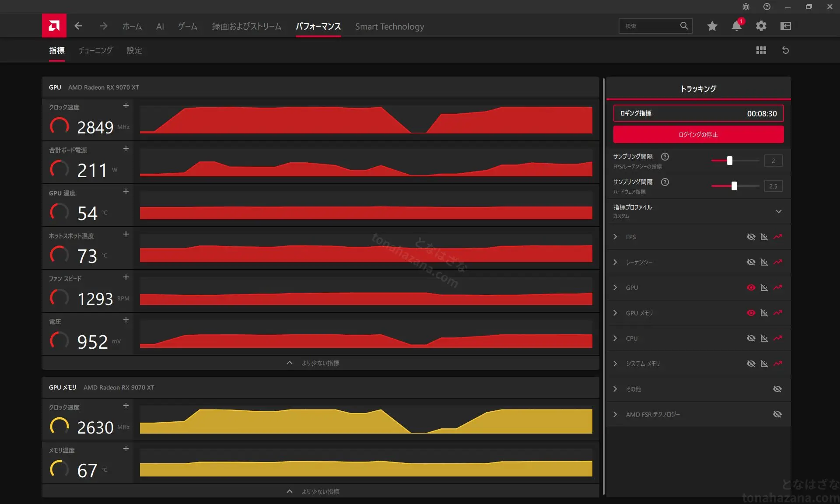Screen dimensions: 840x504
Task: Click plus button next to ファン スピード
Action: [x=126, y=277]
